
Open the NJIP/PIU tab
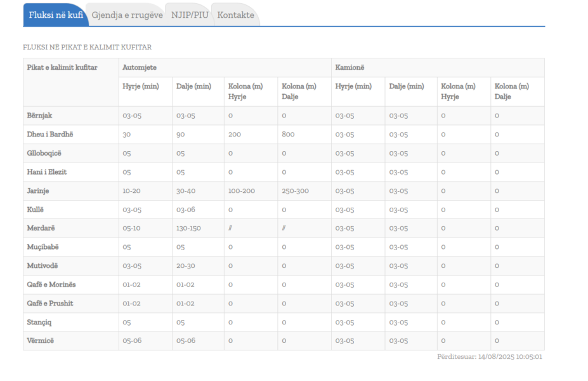click(190, 15)
